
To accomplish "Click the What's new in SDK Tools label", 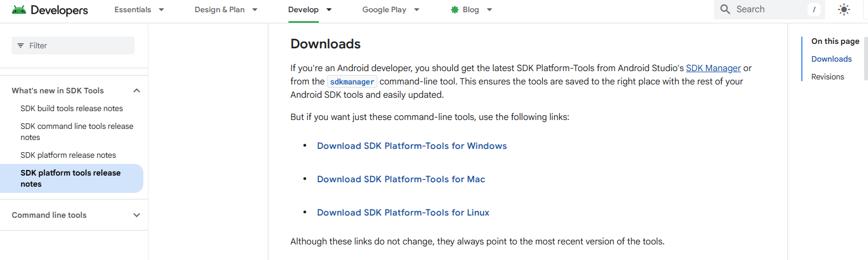I will pos(58,91).
